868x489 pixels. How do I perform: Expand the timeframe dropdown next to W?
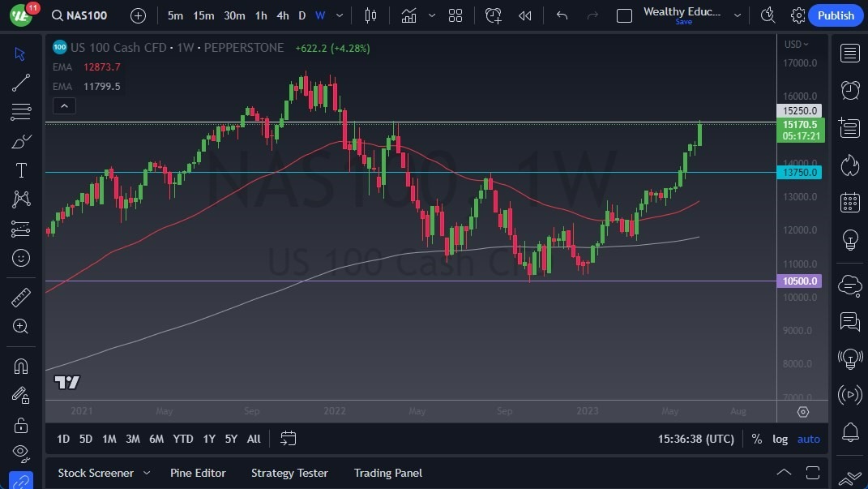tap(339, 15)
